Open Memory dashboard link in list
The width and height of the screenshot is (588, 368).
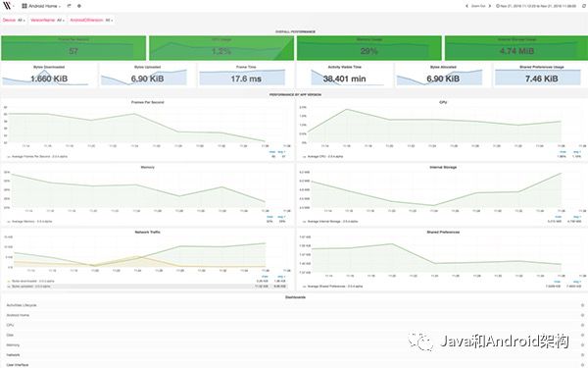click(x=13, y=344)
